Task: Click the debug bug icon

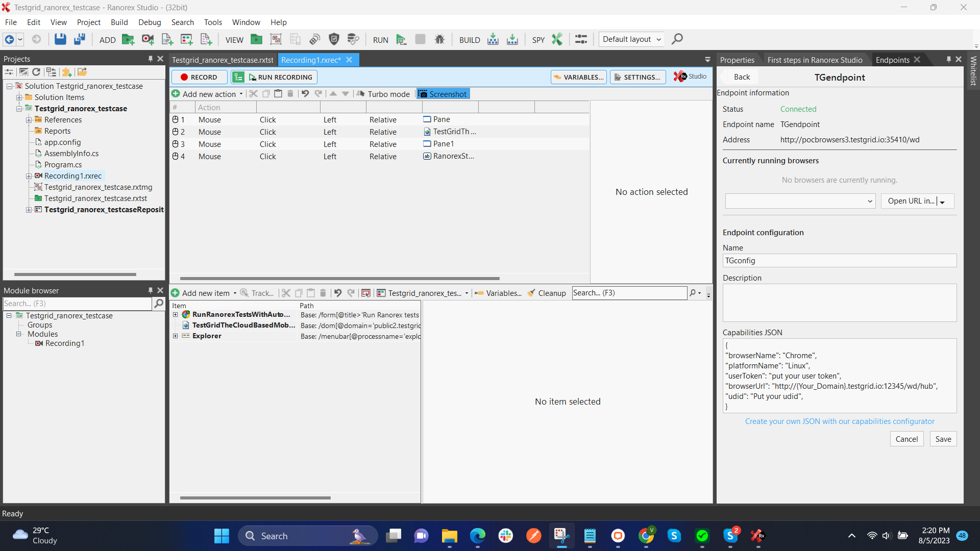Action: coord(439,39)
